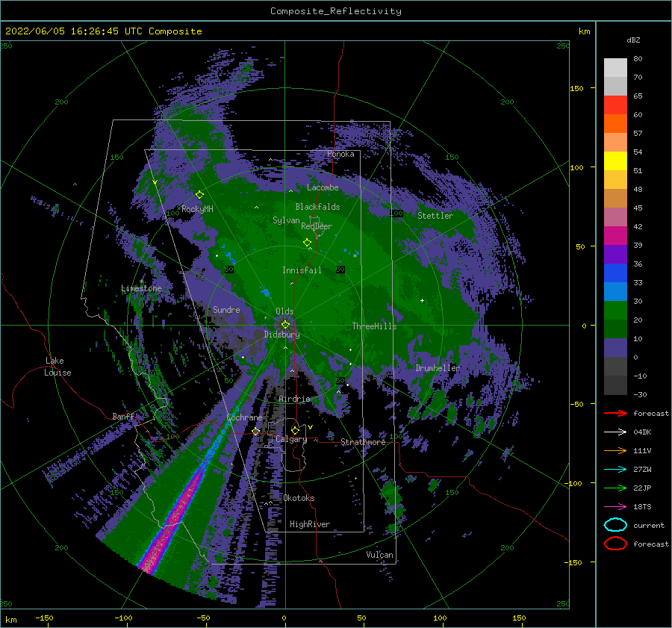This screenshot has height=628, width=672.
Task: Click the Banff label
Action: (x=123, y=416)
